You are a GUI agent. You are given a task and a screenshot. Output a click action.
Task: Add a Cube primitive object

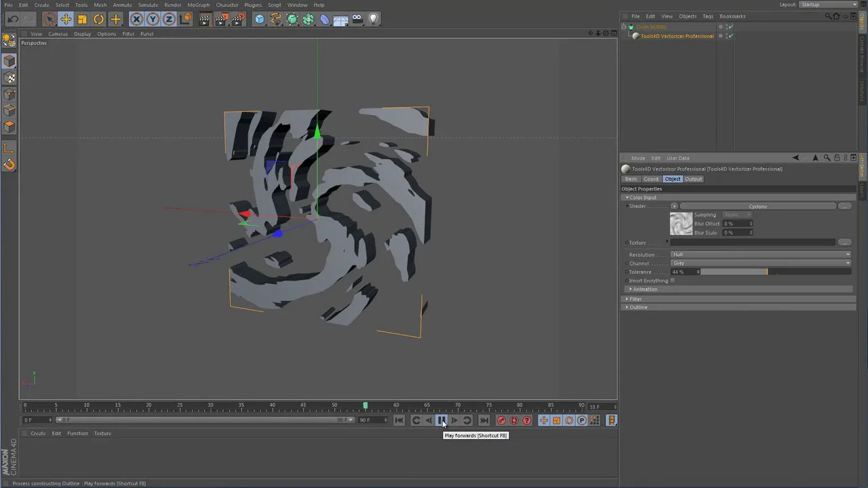pos(259,20)
